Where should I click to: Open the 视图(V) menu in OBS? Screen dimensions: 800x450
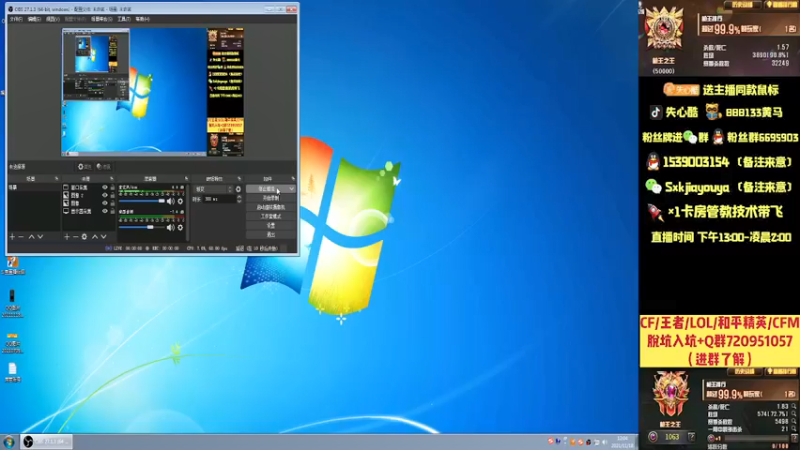(x=53, y=19)
